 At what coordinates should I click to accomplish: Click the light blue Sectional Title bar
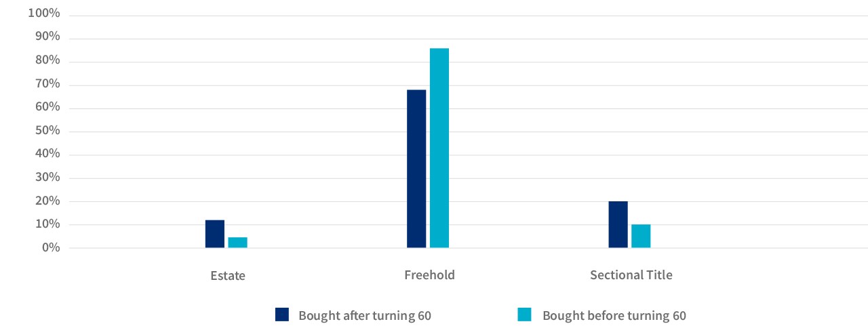[641, 236]
